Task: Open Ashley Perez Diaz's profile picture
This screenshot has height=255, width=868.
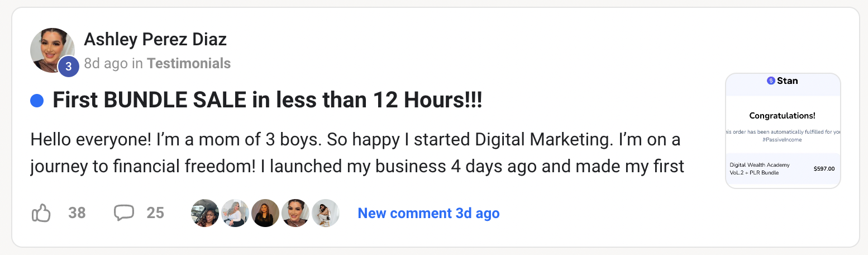Action: coord(50,48)
